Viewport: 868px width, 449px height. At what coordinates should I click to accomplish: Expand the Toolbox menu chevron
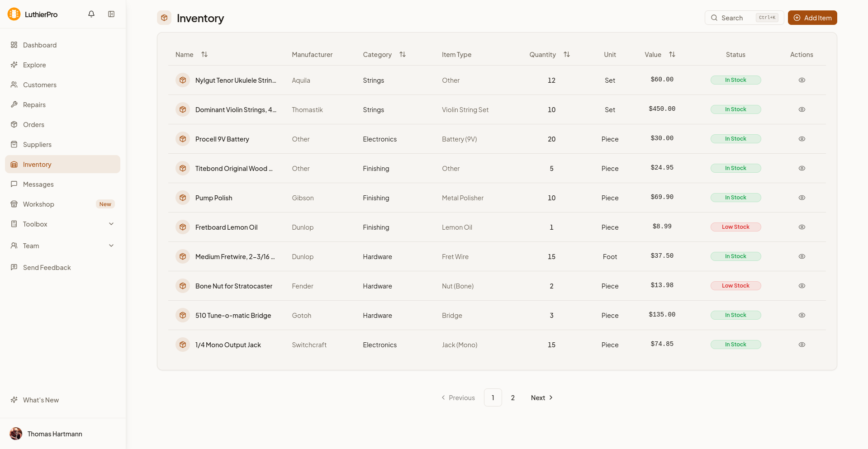pyautogui.click(x=111, y=224)
